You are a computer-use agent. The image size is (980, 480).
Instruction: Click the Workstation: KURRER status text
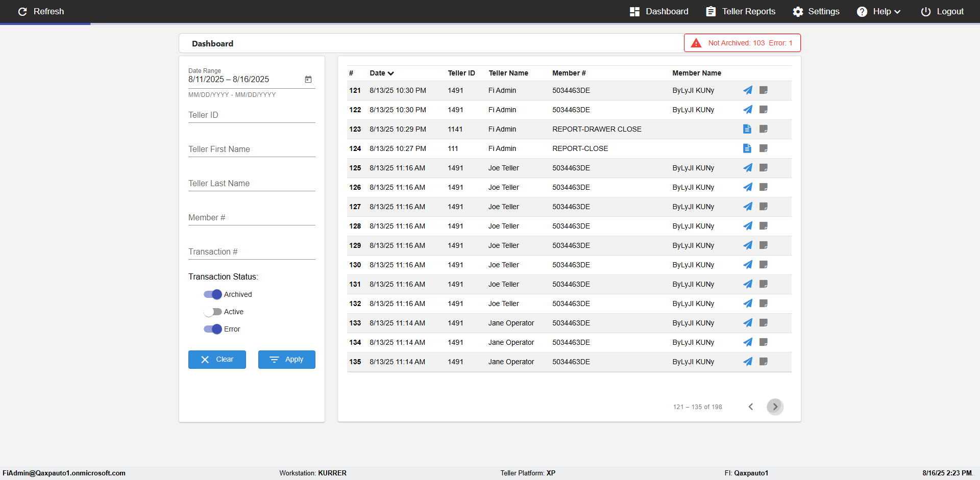313,473
